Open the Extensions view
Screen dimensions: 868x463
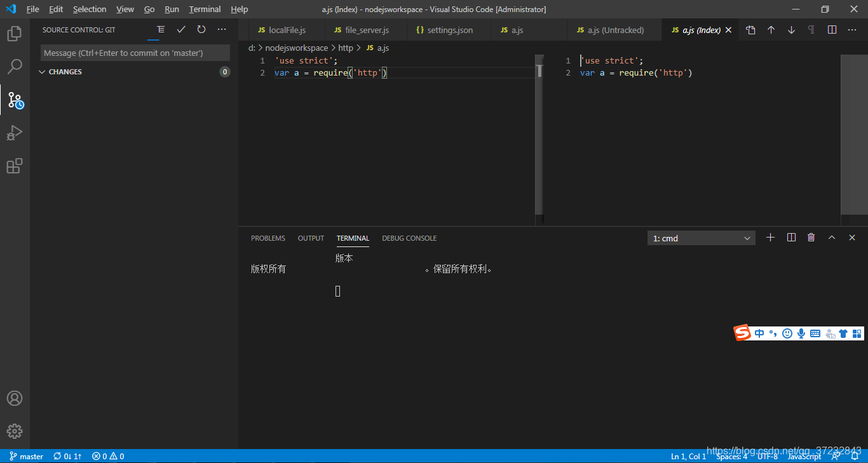pos(15,166)
